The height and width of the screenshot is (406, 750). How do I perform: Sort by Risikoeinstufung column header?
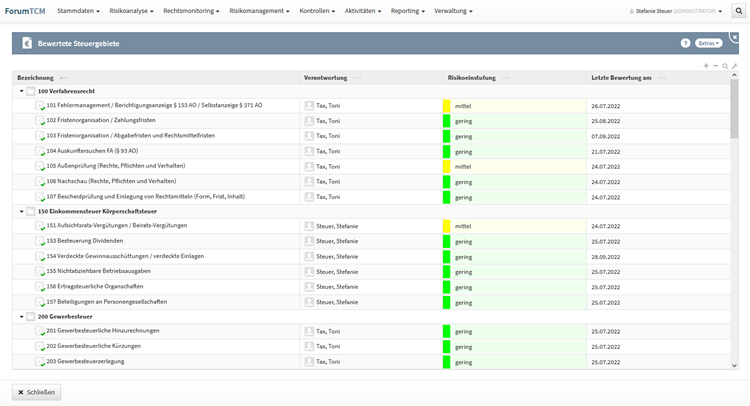click(475, 77)
